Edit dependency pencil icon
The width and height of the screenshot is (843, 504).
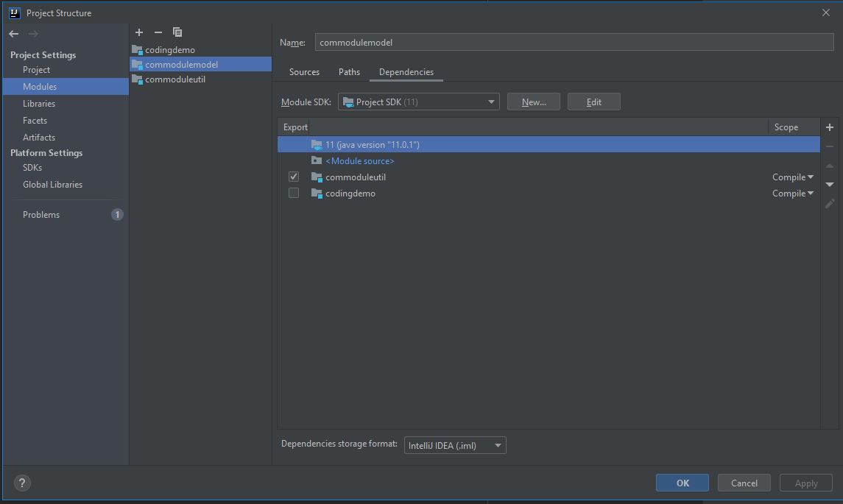[830, 203]
